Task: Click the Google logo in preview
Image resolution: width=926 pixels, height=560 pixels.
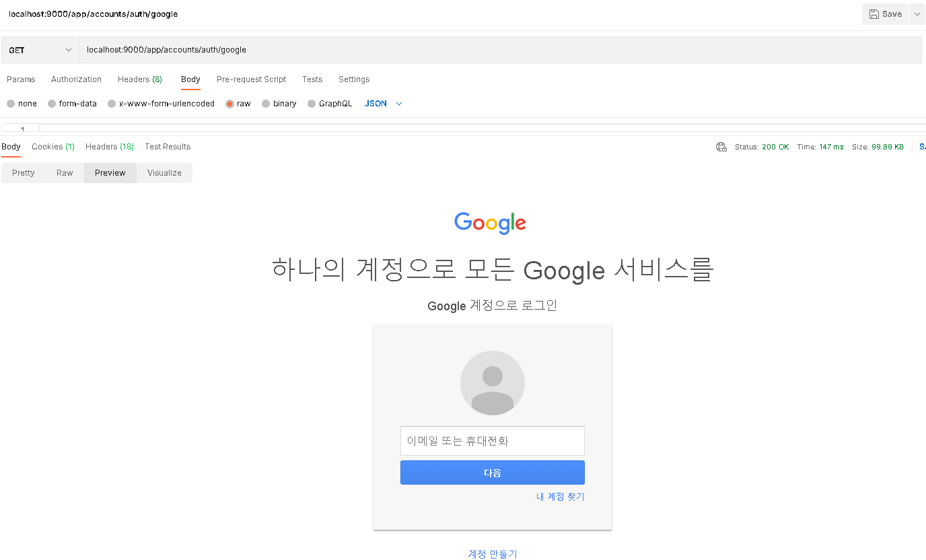Action: 490,223
